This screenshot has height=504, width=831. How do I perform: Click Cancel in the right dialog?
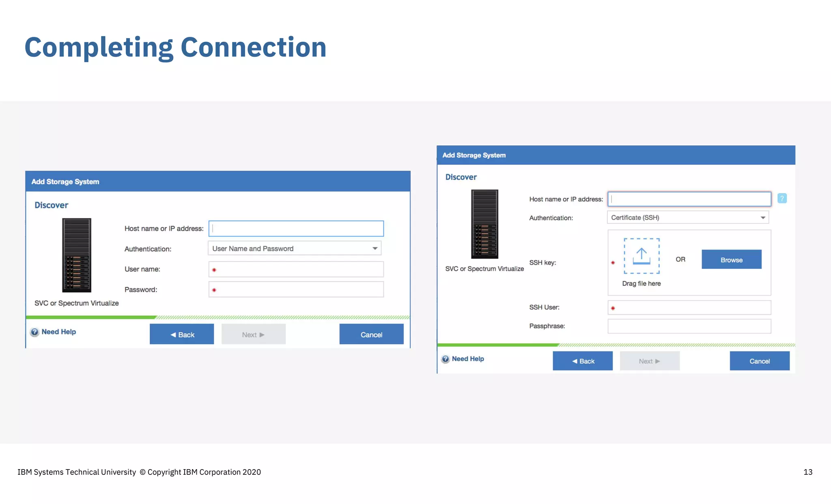point(760,361)
